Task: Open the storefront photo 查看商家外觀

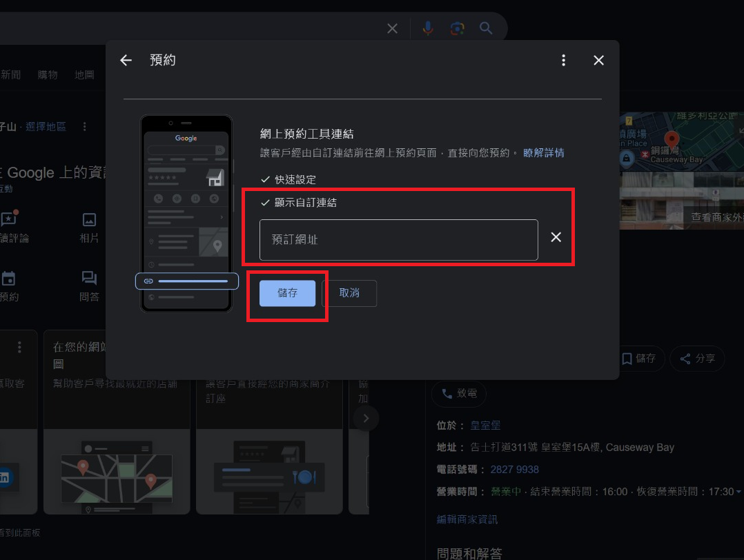Action: click(x=681, y=201)
